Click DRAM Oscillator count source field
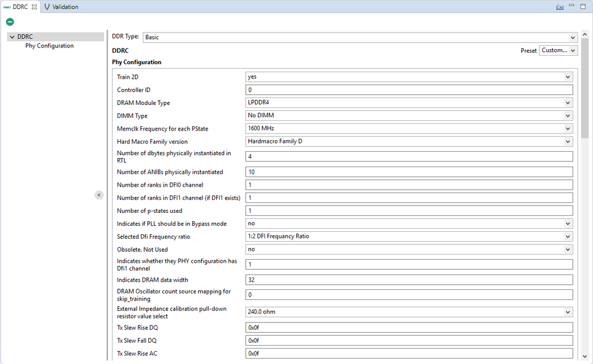Screen dimensions: 593x364 coord(409,295)
